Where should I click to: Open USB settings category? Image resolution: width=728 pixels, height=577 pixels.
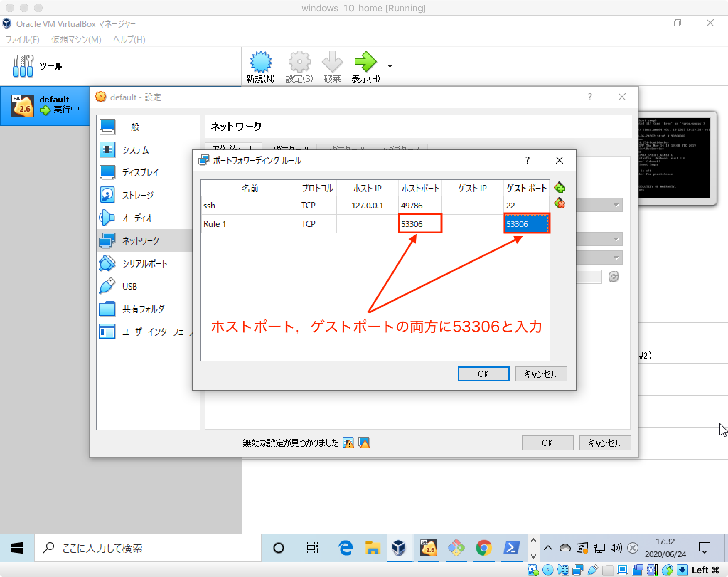click(129, 286)
